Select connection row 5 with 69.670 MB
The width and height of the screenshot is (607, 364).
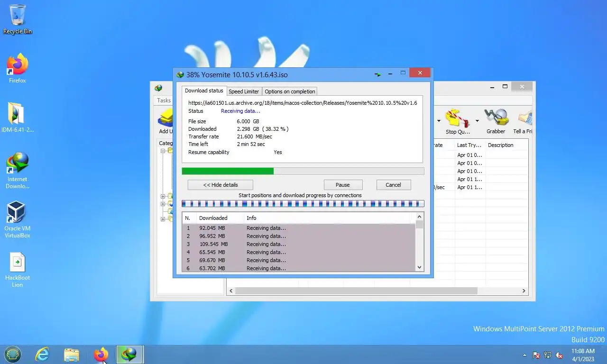pyautogui.click(x=299, y=260)
